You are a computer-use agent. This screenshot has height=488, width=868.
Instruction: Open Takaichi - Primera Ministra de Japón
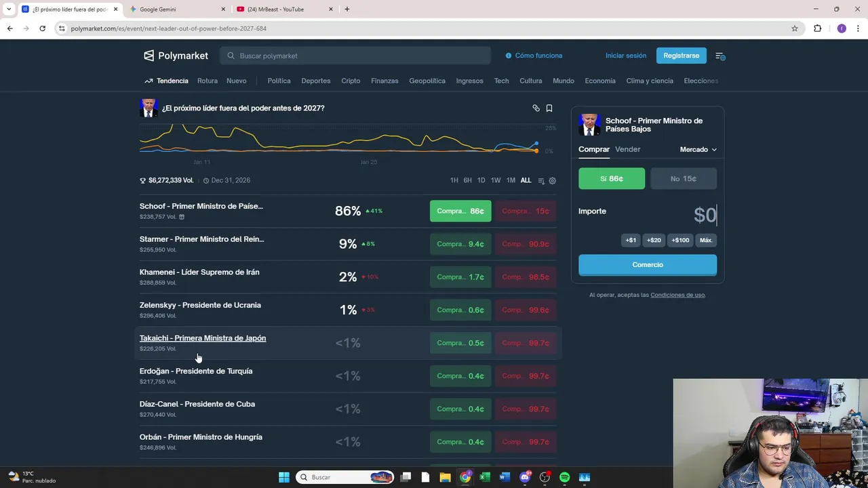tap(203, 338)
